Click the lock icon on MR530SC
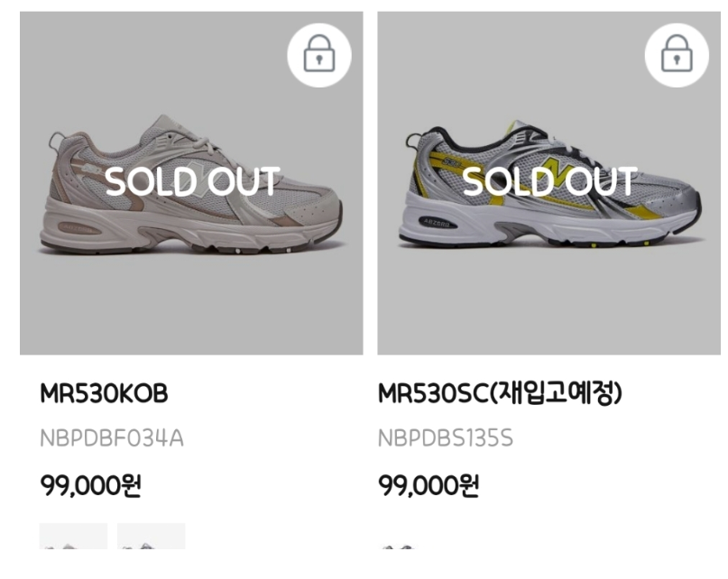Viewport: 728px width, 579px height. click(x=676, y=55)
